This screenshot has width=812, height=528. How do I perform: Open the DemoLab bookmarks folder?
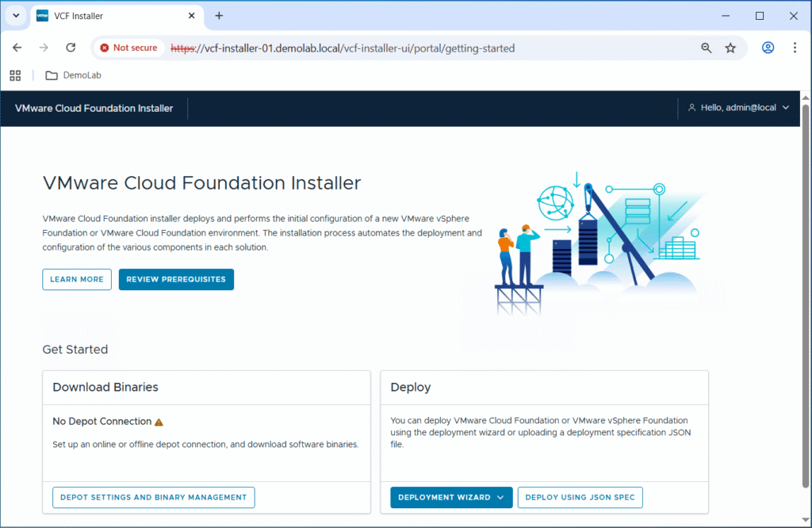click(x=73, y=75)
